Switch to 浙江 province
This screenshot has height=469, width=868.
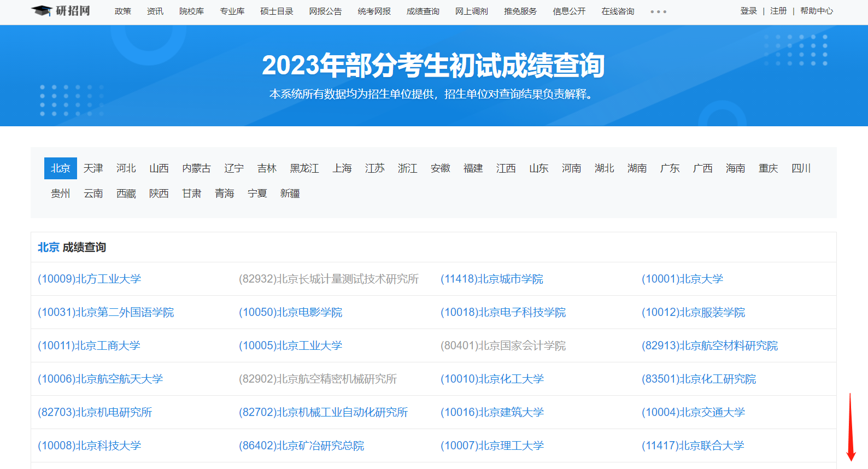coord(408,168)
